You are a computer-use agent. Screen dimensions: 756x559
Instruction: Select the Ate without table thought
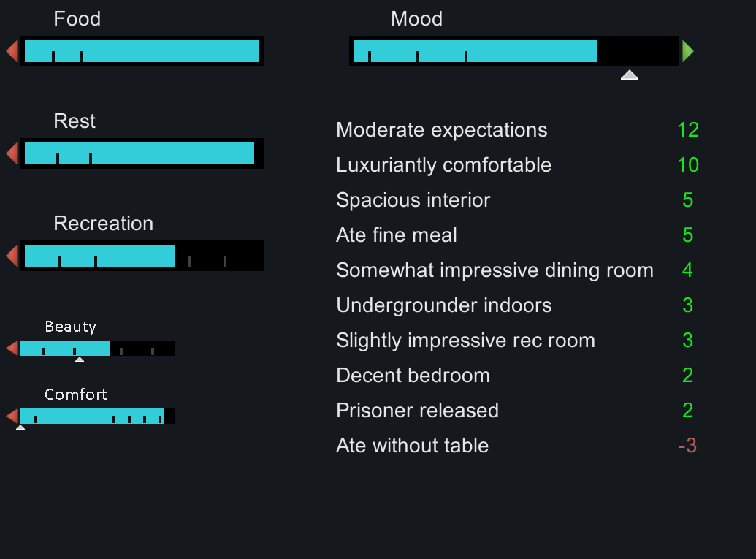tap(412, 446)
